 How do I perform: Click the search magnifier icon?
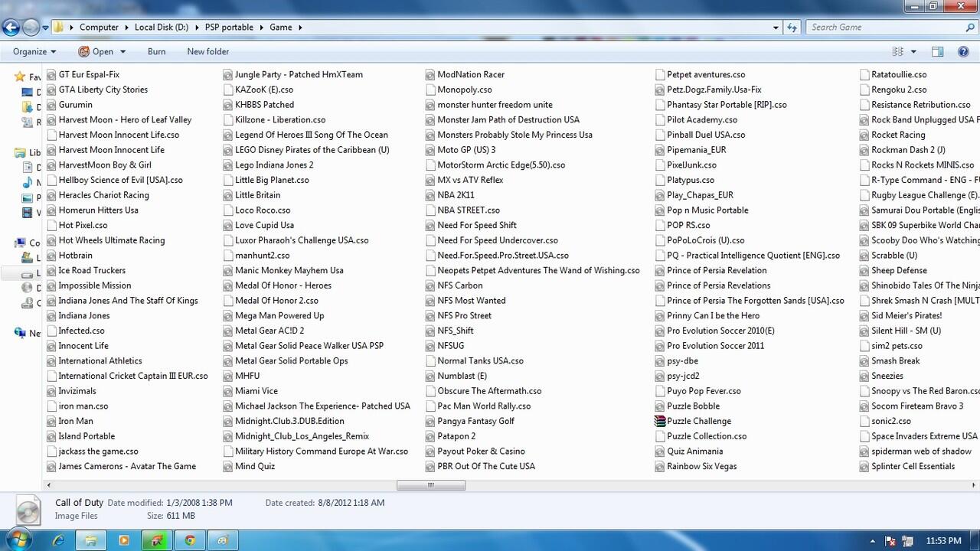(x=970, y=27)
